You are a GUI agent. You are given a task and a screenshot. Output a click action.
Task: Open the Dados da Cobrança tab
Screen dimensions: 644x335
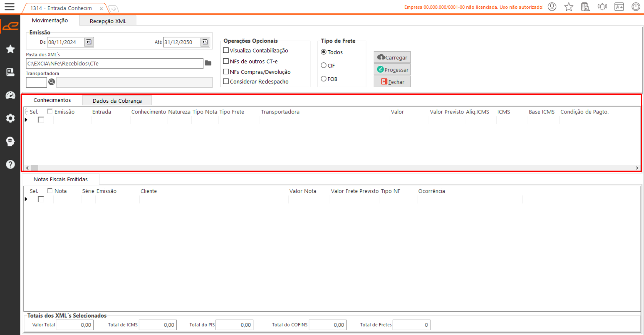pyautogui.click(x=117, y=101)
